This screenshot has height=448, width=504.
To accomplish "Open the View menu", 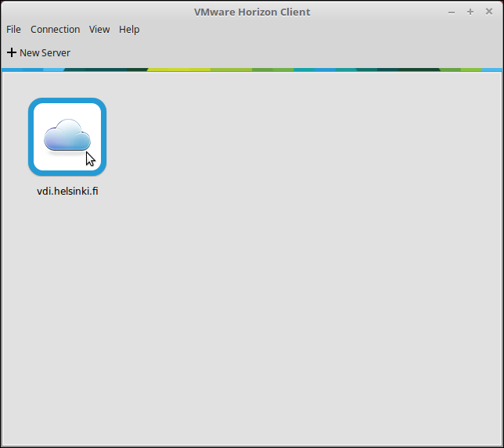I will point(99,29).
